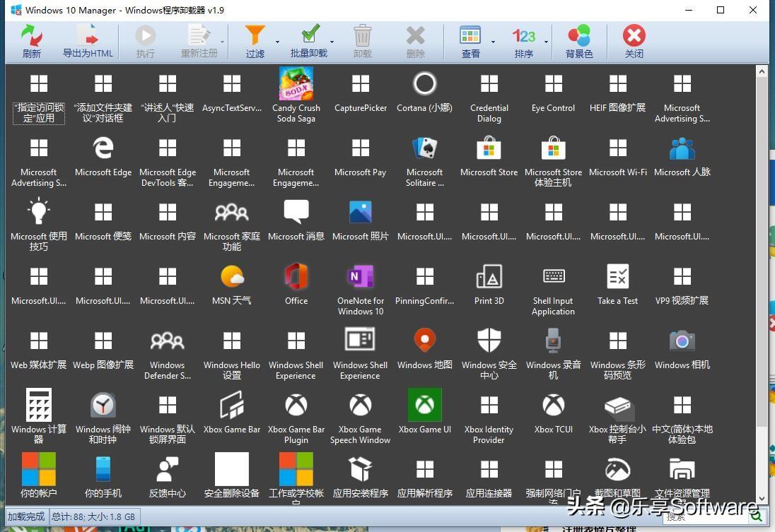Select the Xbox TCUI icon

point(553,405)
